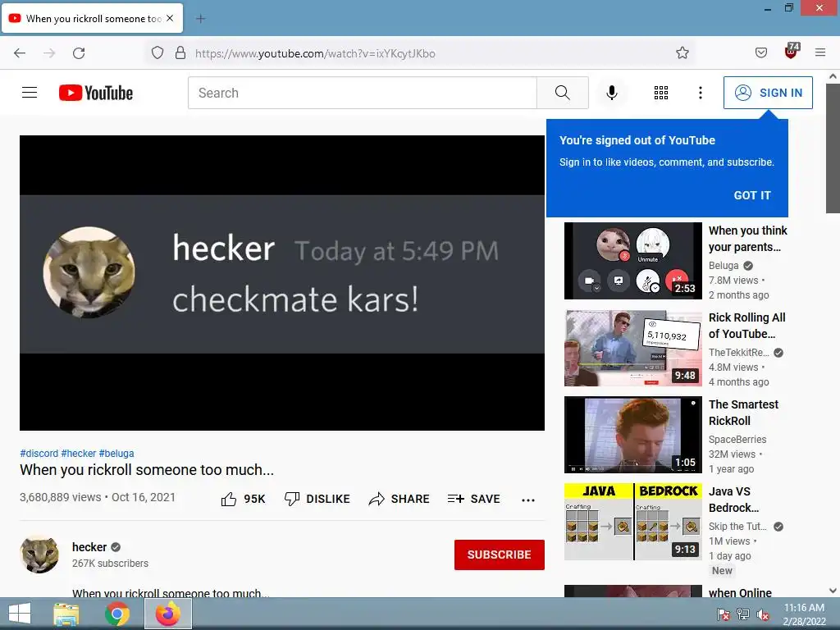The width and height of the screenshot is (840, 630).
Task: Reload the page with refresh icon
Action: pyautogui.click(x=79, y=53)
